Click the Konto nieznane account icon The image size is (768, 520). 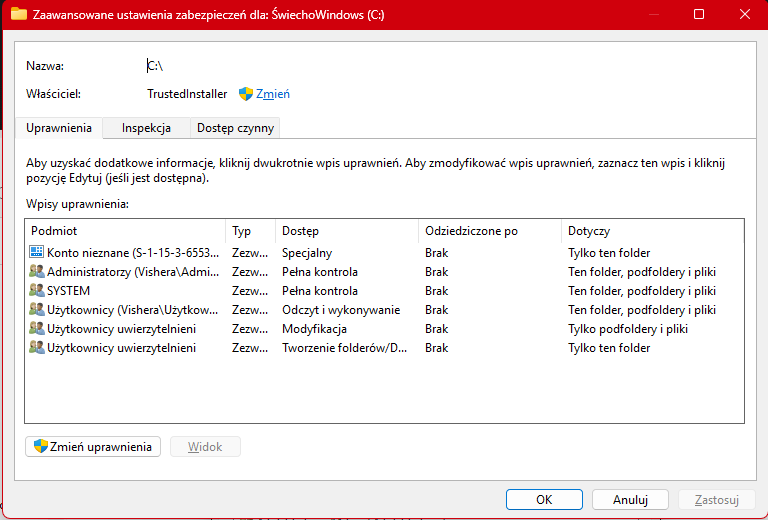[x=37, y=253]
